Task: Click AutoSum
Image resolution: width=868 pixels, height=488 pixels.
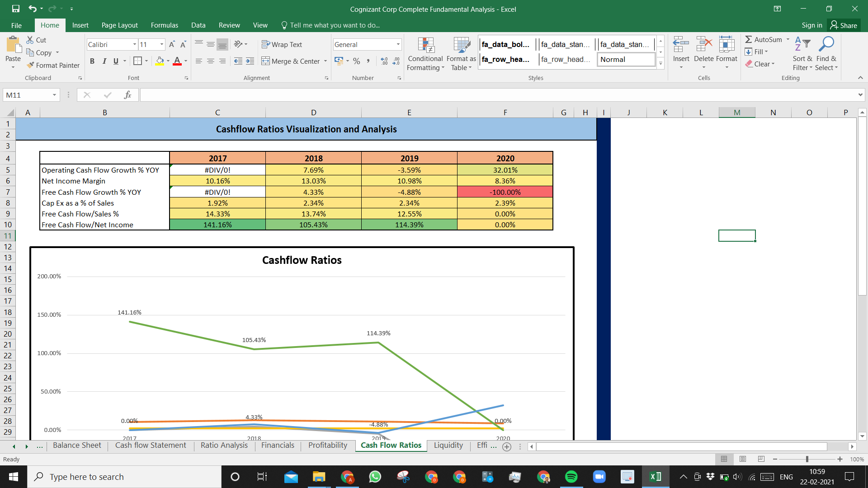Action: pos(764,39)
